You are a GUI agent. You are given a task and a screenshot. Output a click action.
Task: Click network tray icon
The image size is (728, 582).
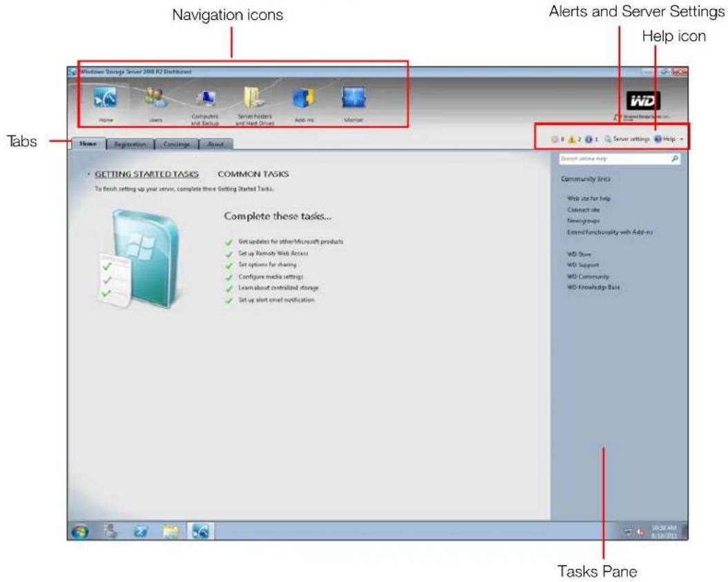coord(628,532)
